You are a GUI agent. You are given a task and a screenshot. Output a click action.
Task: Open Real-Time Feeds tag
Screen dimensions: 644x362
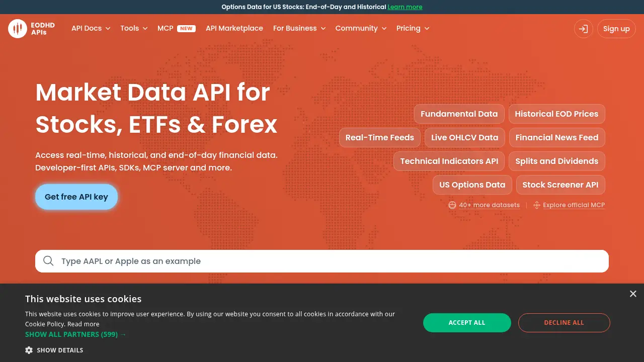tap(380, 137)
